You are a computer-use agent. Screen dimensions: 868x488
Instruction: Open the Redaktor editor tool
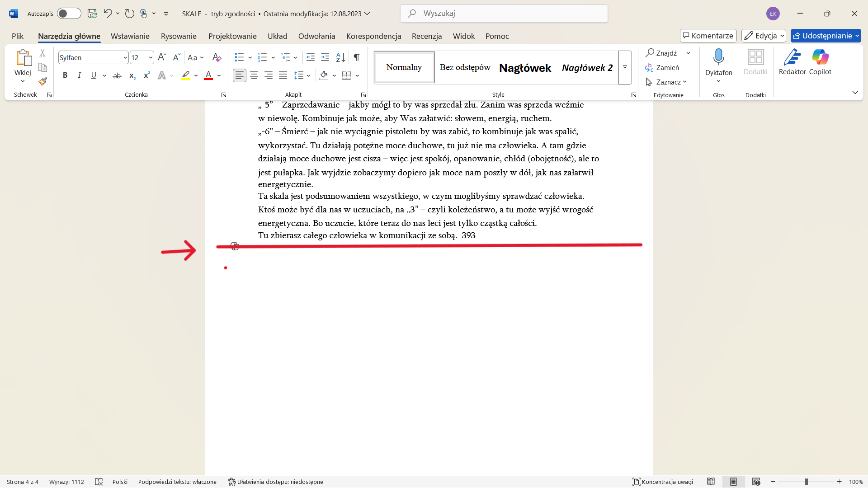click(x=792, y=62)
